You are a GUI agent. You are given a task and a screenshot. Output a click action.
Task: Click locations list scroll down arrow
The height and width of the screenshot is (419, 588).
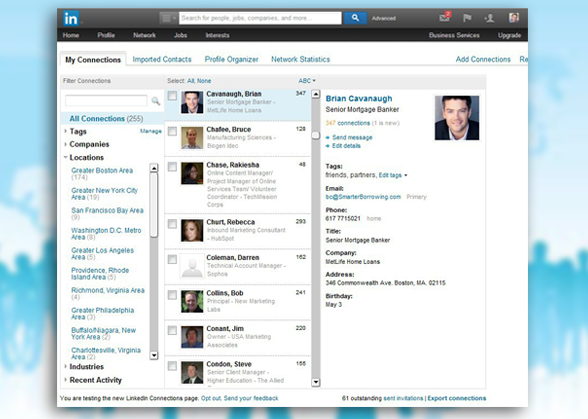pyautogui.click(x=154, y=355)
